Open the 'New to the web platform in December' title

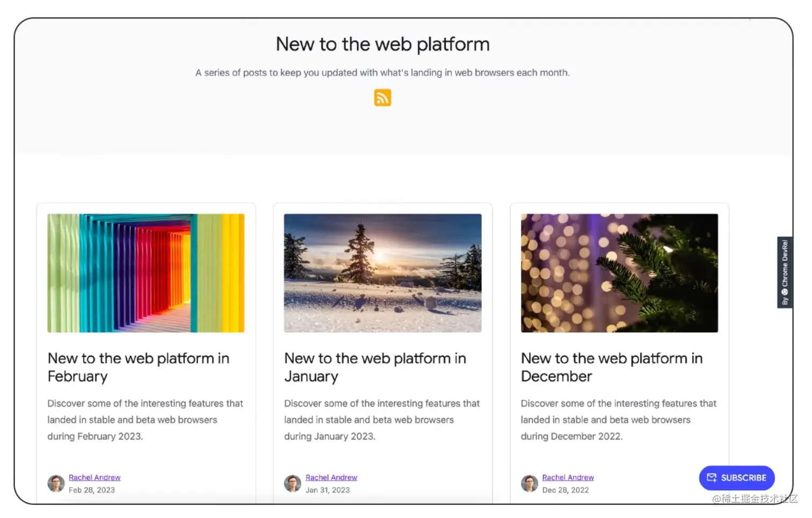612,367
